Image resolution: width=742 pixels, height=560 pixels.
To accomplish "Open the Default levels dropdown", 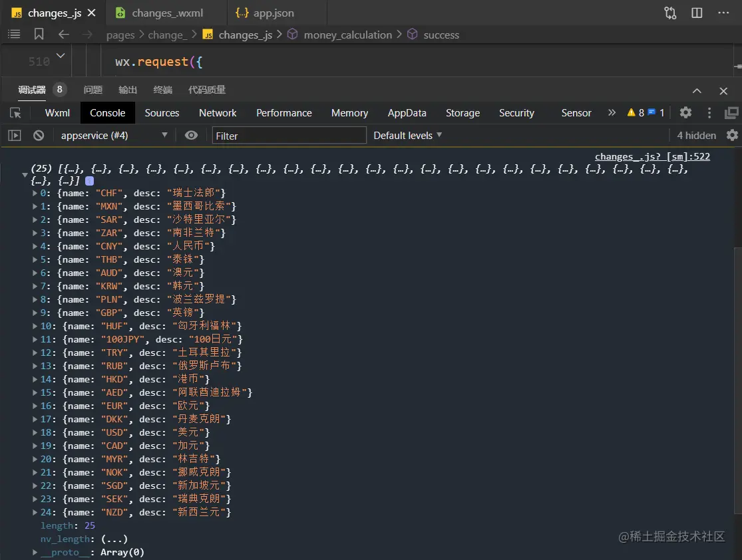I will (x=407, y=136).
